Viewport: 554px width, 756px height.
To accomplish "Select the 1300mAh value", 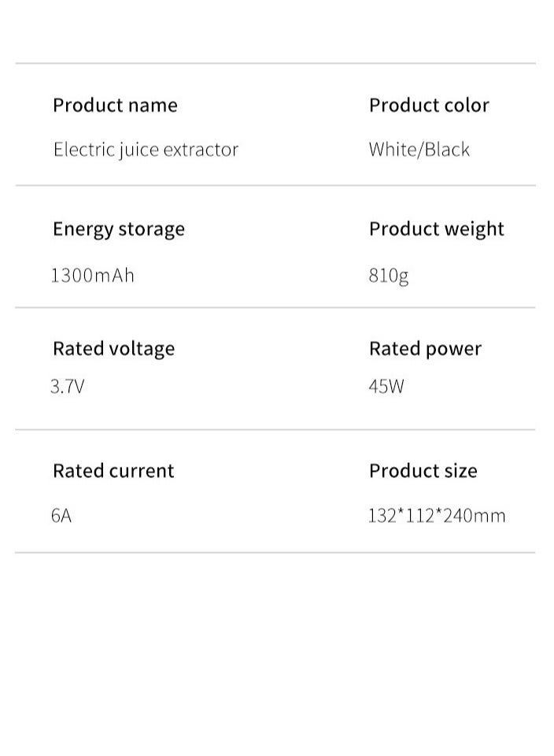I will point(93,276).
